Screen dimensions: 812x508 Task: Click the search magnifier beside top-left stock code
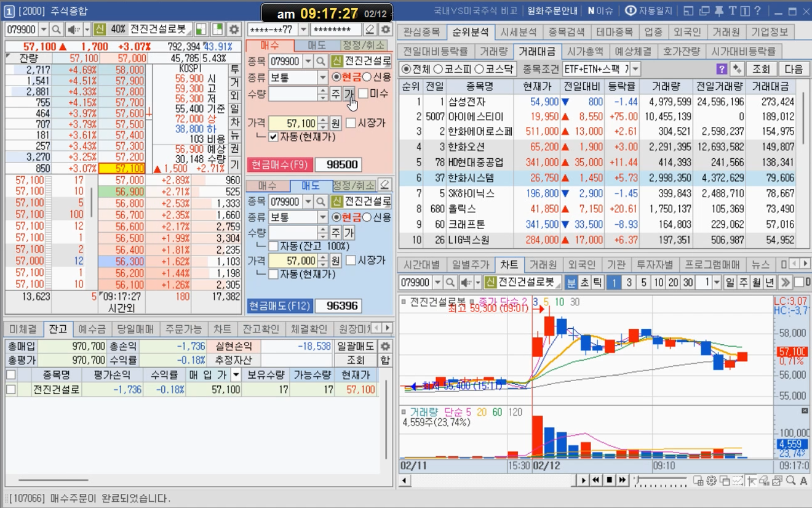56,30
